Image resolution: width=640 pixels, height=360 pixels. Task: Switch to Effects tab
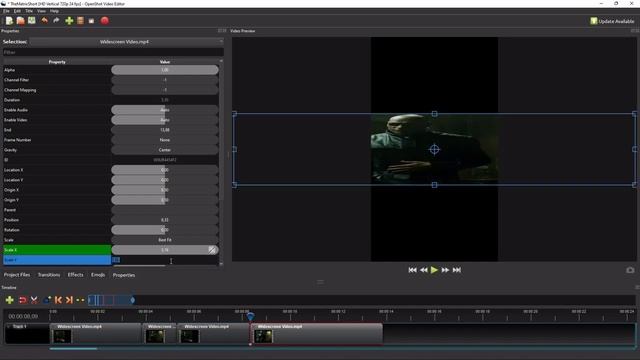pyautogui.click(x=76, y=275)
